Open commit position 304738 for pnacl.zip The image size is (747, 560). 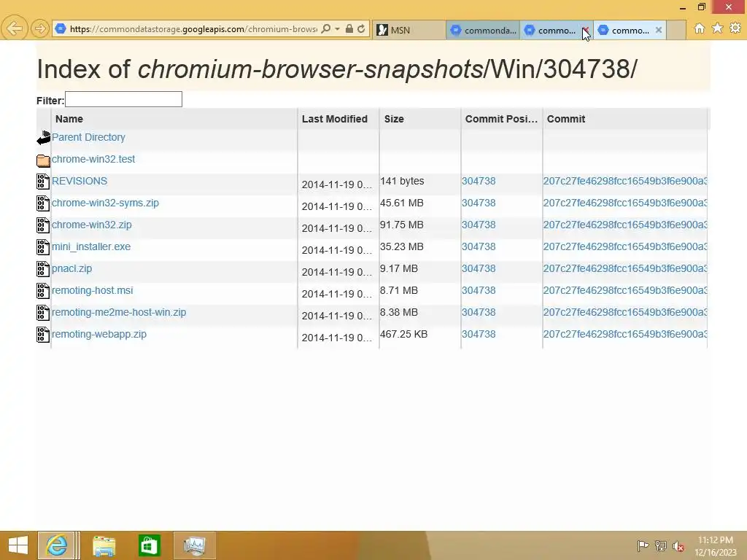pos(479,268)
